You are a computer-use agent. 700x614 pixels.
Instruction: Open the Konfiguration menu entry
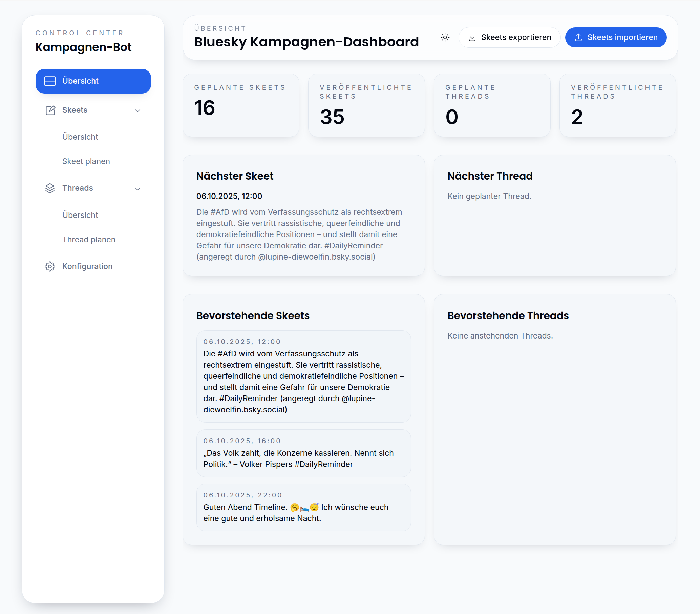click(87, 266)
